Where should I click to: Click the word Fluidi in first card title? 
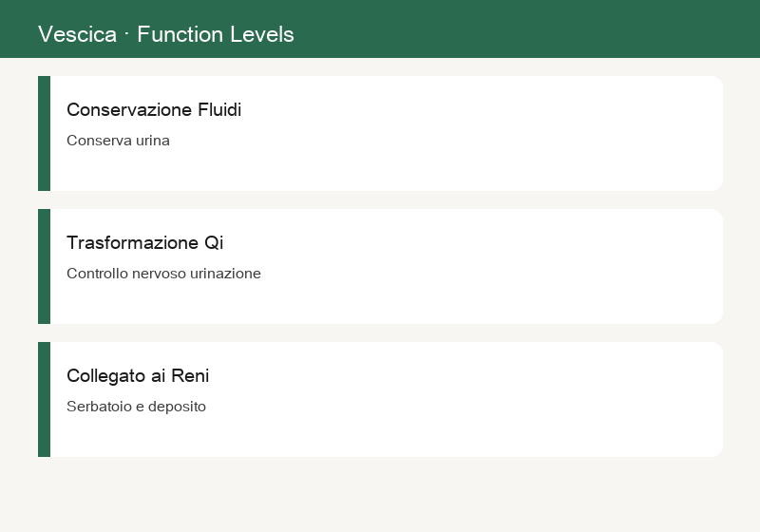[219, 110]
